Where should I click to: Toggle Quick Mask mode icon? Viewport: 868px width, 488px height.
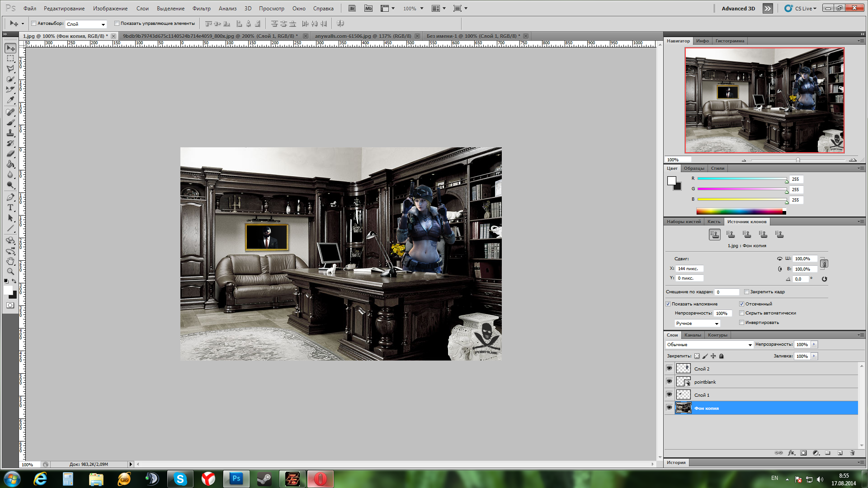click(x=10, y=305)
